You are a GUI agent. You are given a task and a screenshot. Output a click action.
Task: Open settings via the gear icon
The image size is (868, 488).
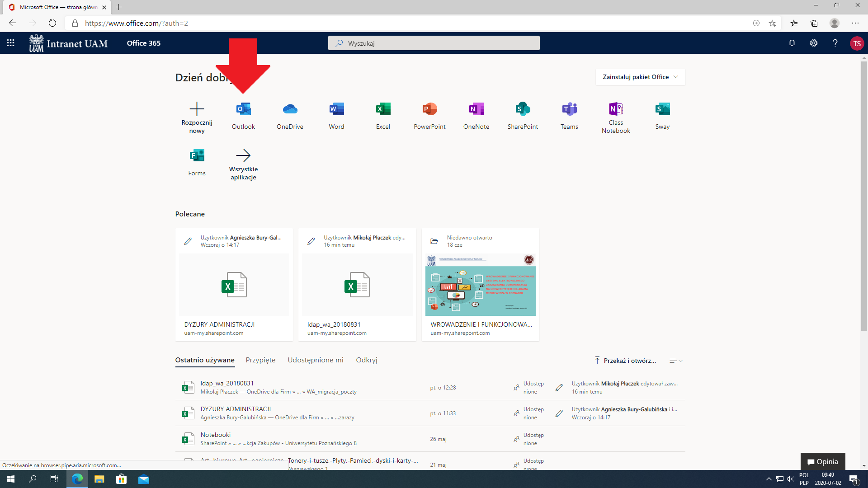point(814,43)
